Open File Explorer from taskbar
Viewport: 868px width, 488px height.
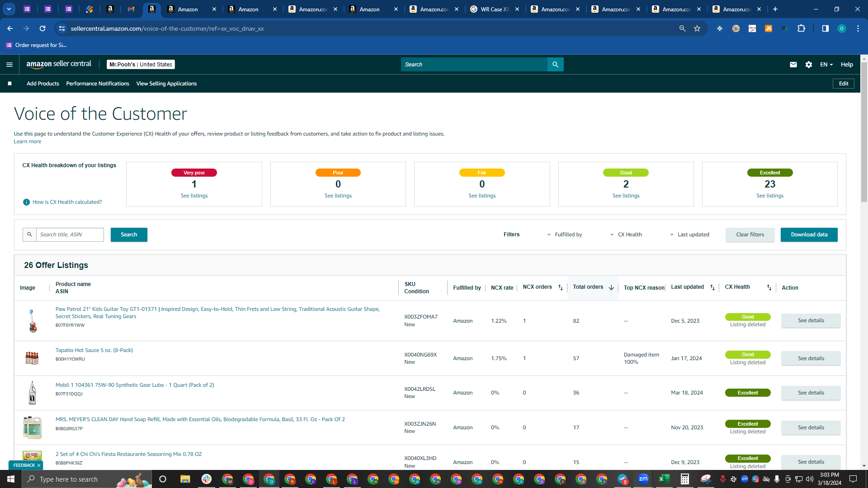[185, 479]
